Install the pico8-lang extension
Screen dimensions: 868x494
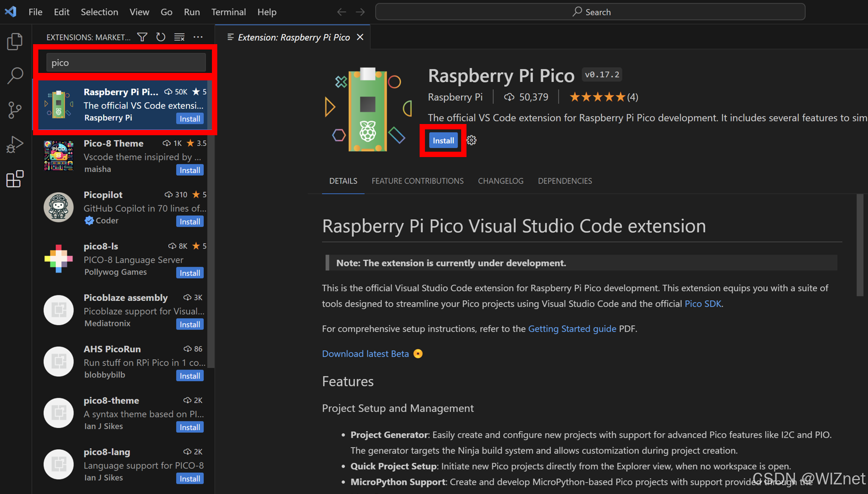[x=190, y=479]
